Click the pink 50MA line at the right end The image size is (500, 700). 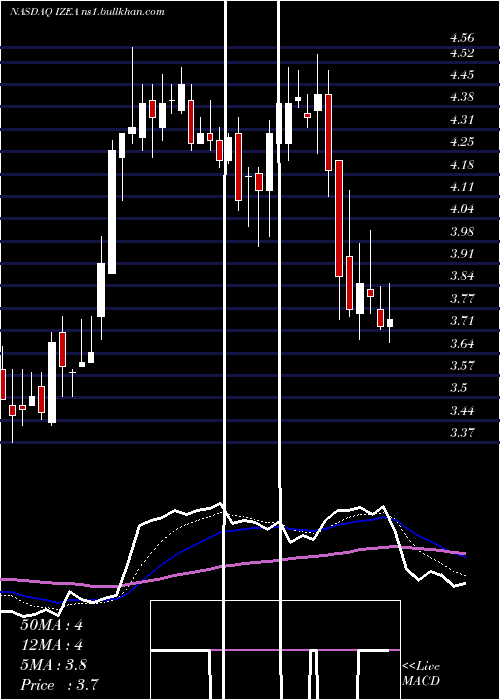[x=462, y=553]
